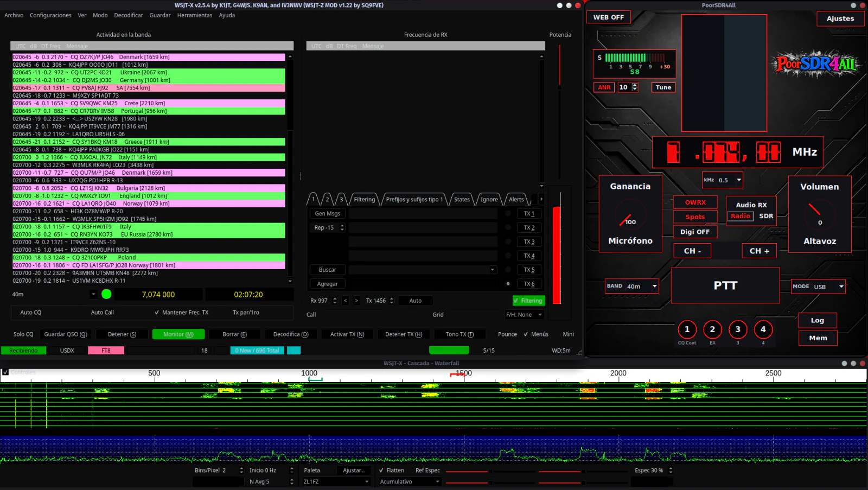Toggle Radio audio RX source
Viewport: 868px width, 490px height.
tap(740, 216)
